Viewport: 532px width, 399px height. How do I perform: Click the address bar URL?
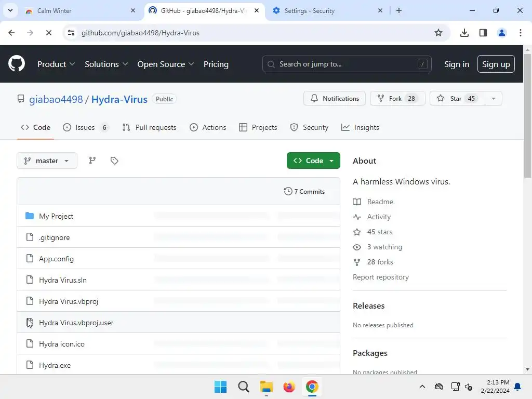[140, 33]
